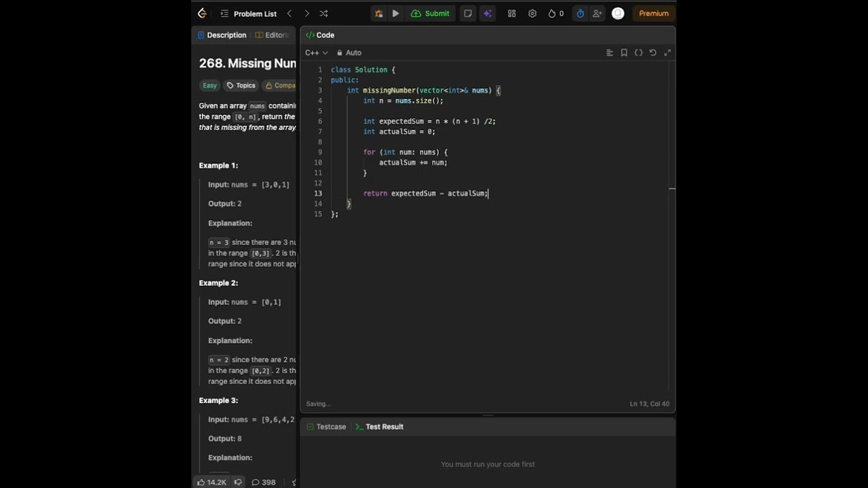Viewport: 868px width, 488px height.
Task: Click the thumbs-down dislike icon
Action: click(238, 483)
